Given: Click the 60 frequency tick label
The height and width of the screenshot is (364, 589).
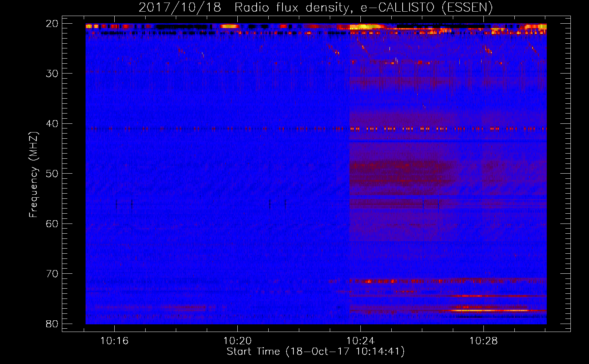Looking at the screenshot, I should click(52, 223).
